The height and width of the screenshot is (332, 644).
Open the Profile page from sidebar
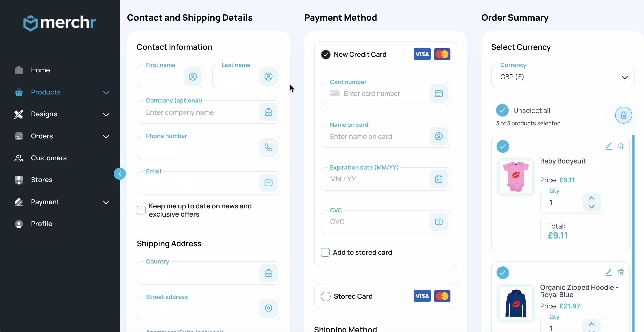pyautogui.click(x=42, y=224)
